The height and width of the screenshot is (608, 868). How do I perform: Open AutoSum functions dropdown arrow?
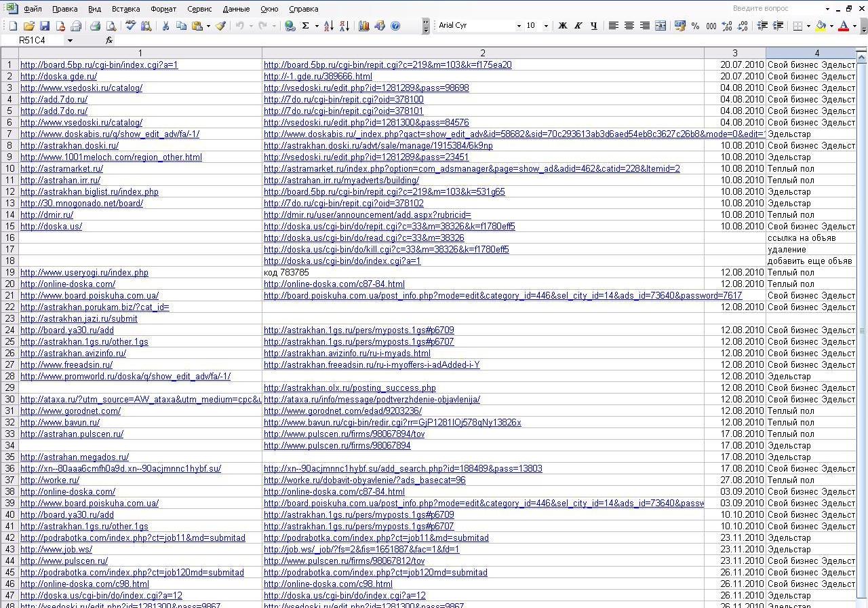point(317,26)
